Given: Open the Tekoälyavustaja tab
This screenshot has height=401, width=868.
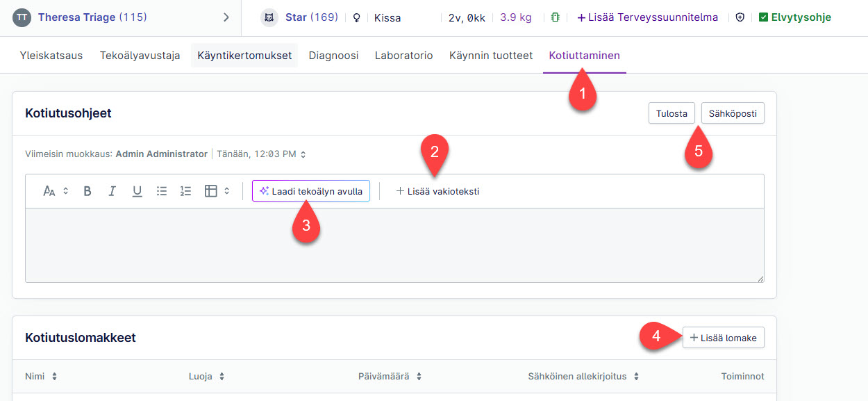Looking at the screenshot, I should (x=140, y=56).
